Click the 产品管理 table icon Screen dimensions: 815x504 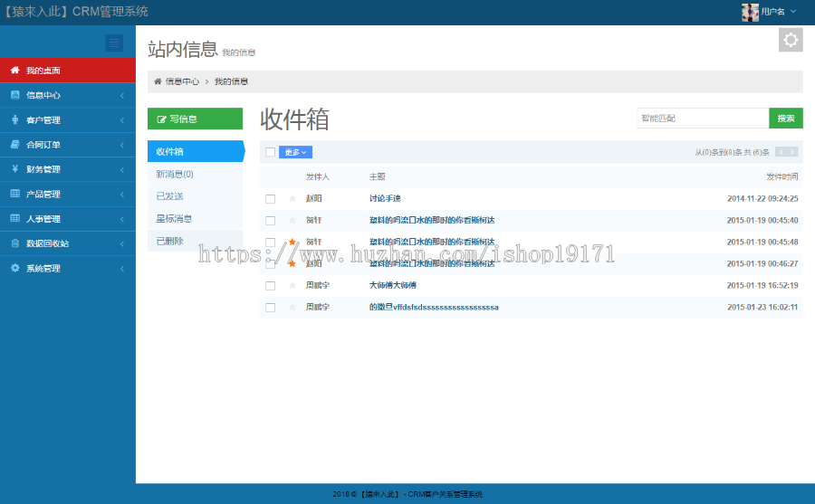coord(15,194)
